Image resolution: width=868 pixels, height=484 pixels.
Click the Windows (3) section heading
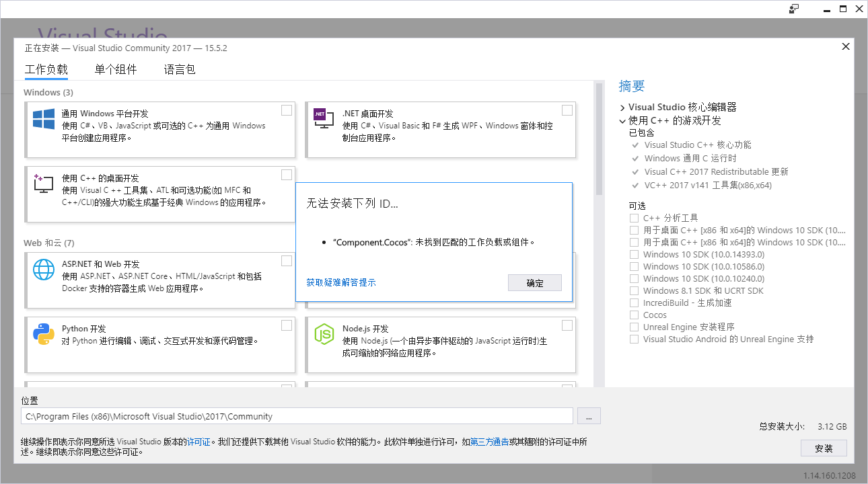tap(48, 92)
